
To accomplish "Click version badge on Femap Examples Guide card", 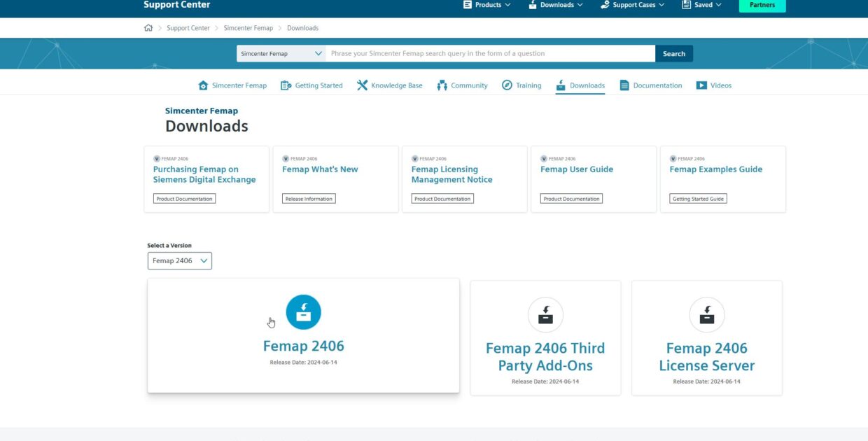I will pyautogui.click(x=673, y=159).
